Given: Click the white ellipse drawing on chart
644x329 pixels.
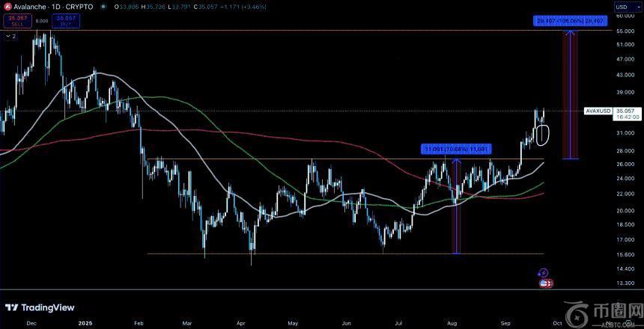Looking at the screenshot, I should (544, 134).
